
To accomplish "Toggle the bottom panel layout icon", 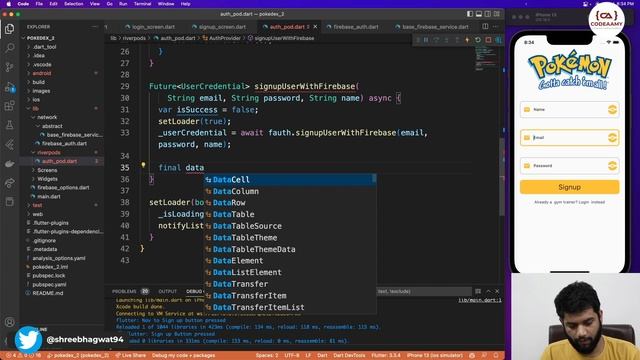I will pyautogui.click(x=479, y=14).
